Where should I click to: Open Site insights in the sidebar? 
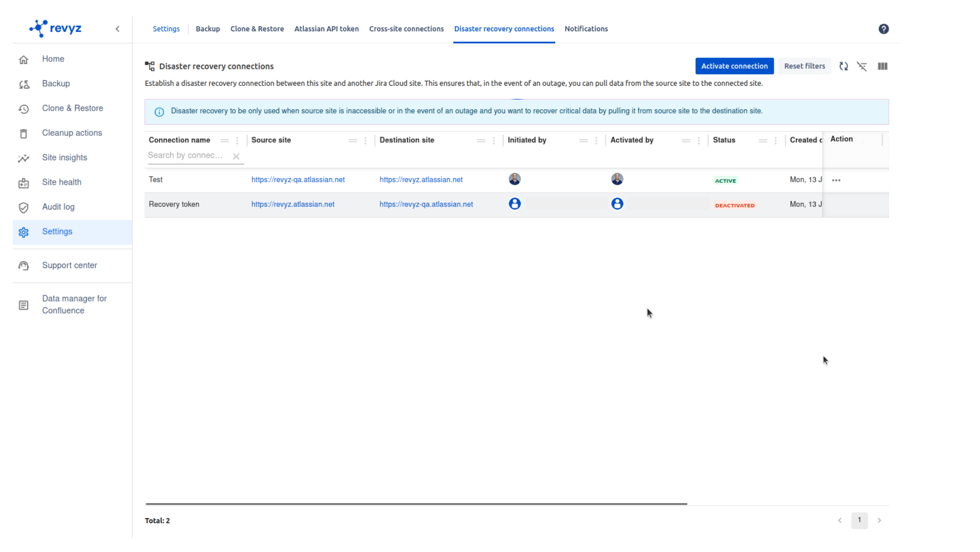pos(64,158)
